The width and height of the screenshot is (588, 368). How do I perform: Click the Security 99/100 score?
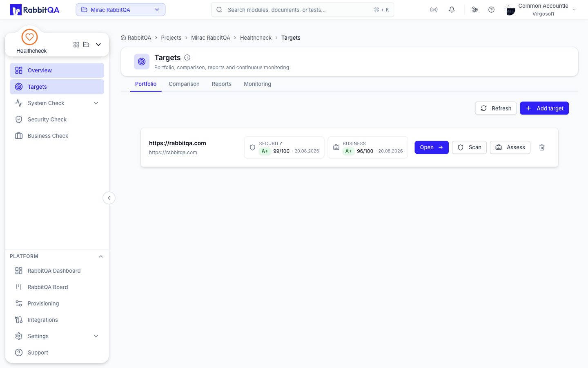click(281, 151)
